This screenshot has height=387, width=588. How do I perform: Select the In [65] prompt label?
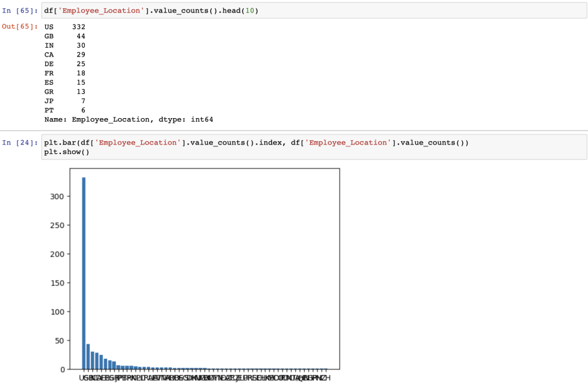coord(20,11)
